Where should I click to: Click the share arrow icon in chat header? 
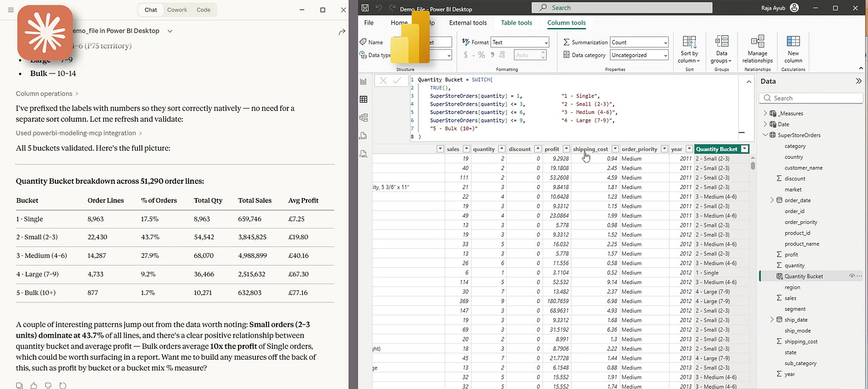tap(342, 32)
